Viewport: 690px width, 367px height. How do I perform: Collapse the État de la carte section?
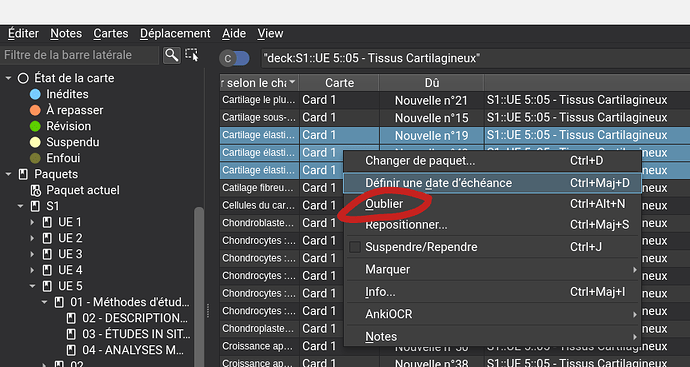8,78
